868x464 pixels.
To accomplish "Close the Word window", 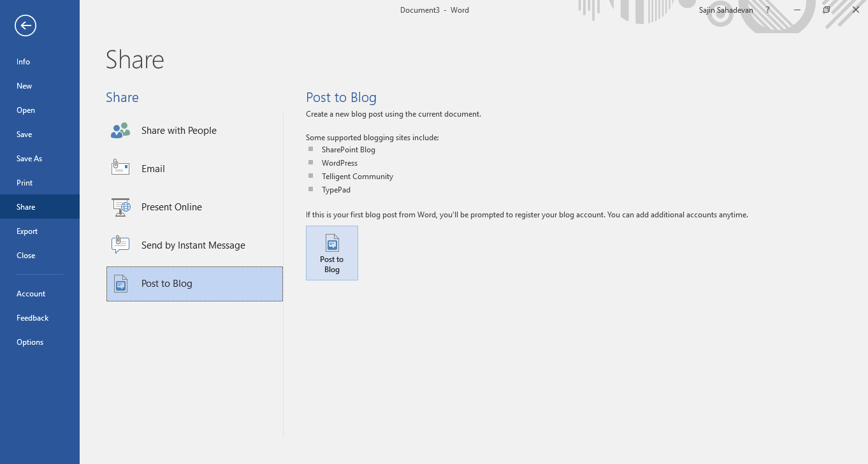I will (x=856, y=10).
